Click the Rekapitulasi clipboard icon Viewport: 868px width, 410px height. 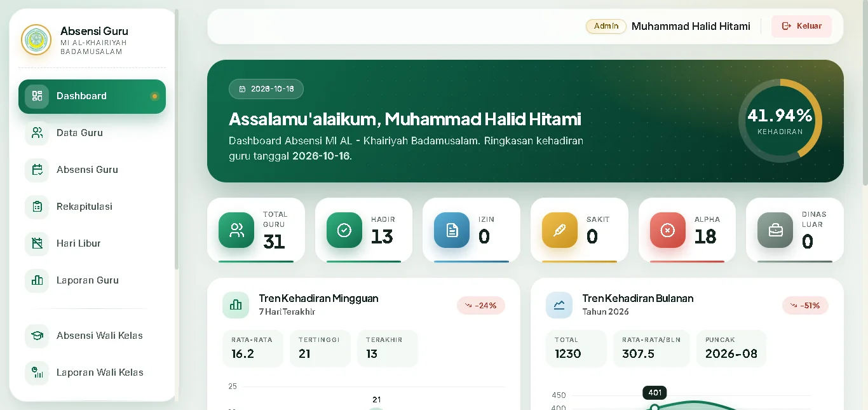(37, 207)
